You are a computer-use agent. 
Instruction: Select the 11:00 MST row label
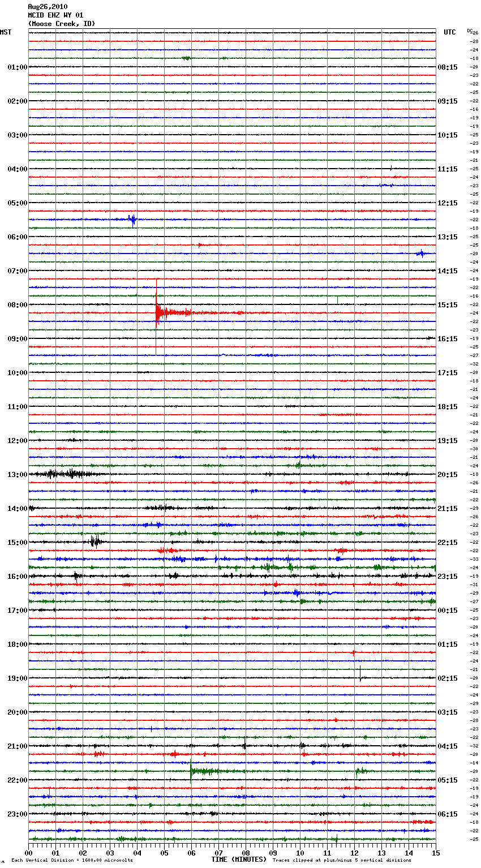[18, 407]
